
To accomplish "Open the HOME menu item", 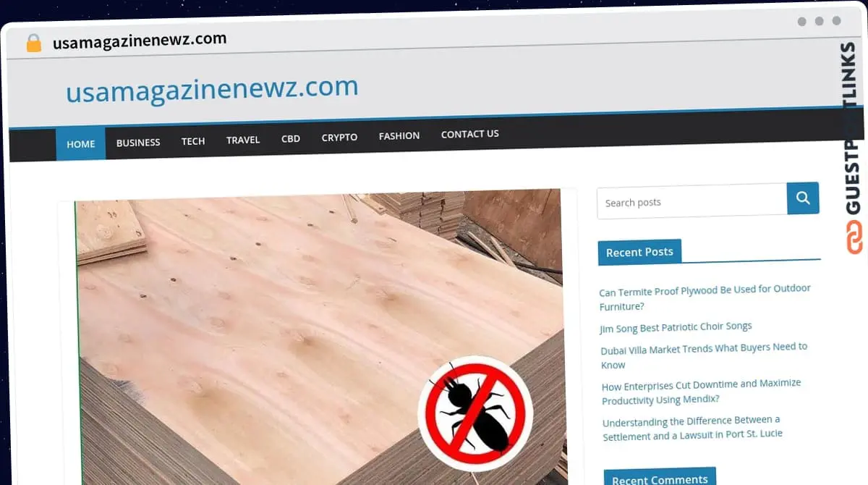I will click(81, 144).
